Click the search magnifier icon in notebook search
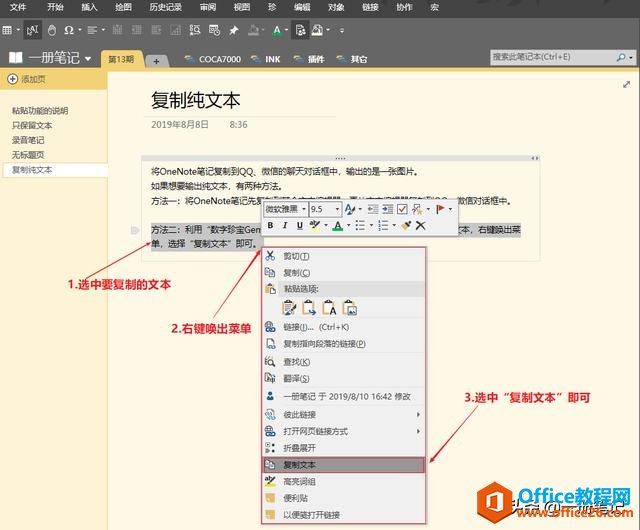Viewport: 640px width, 530px height. point(621,58)
